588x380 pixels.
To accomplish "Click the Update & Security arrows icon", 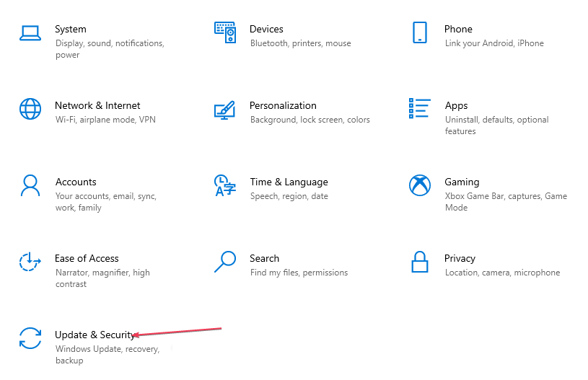I will tap(30, 338).
